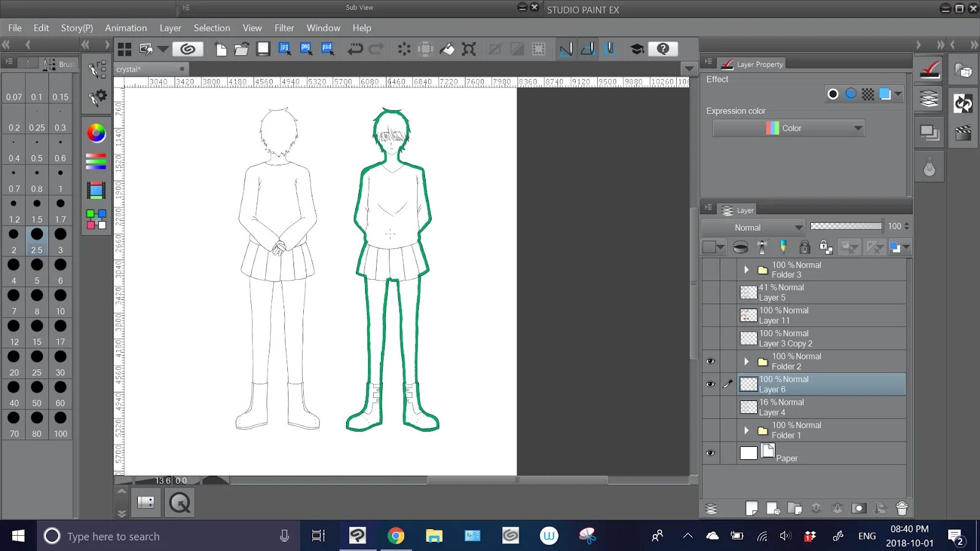Hide Layer 6 using its eye icon
Screen dimensions: 980x551
click(710, 384)
